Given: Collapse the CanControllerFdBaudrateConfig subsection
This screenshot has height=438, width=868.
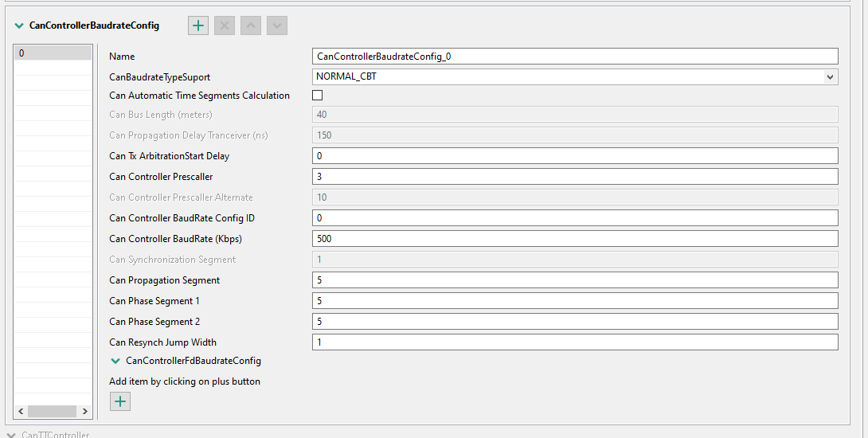Looking at the screenshot, I should click(116, 361).
